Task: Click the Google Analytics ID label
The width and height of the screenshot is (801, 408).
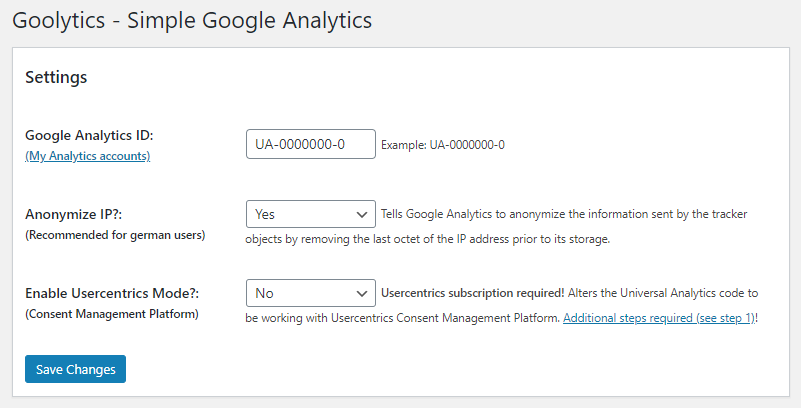Action: tap(89, 135)
